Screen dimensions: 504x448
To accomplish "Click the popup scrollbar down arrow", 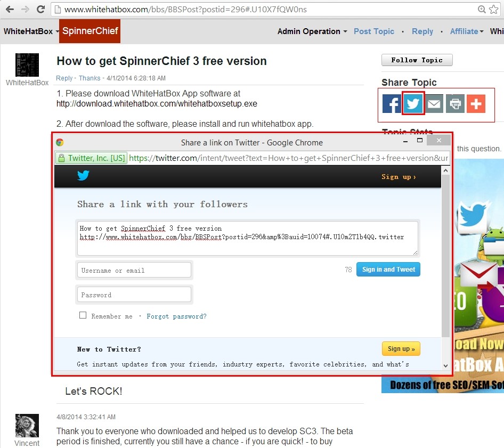I will tap(446, 365).
